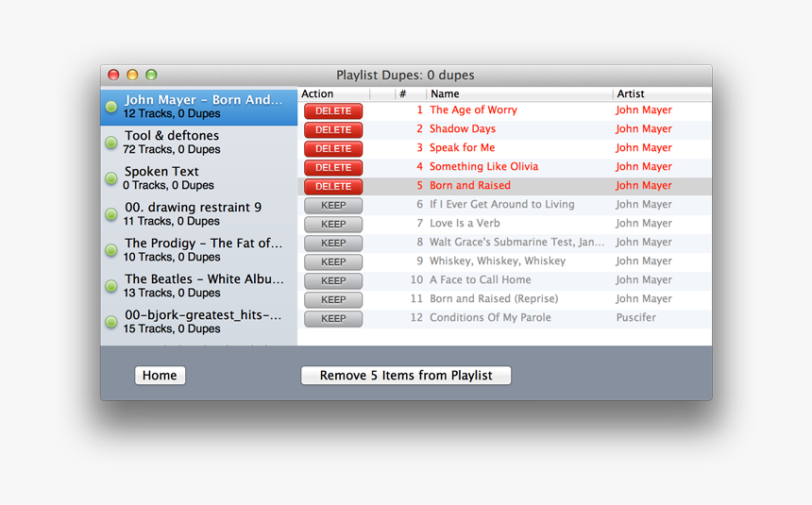812x505 pixels.
Task: Toggle DELETE button for Shadow Days
Action: point(333,129)
